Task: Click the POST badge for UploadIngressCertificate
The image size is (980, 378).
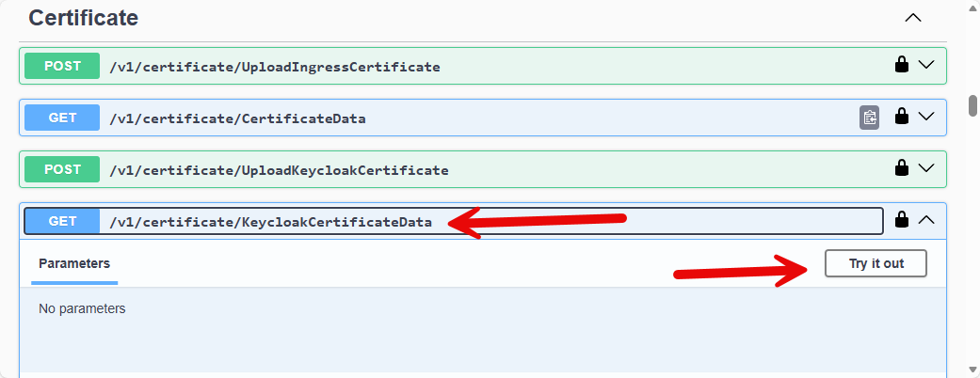Action: coord(62,66)
